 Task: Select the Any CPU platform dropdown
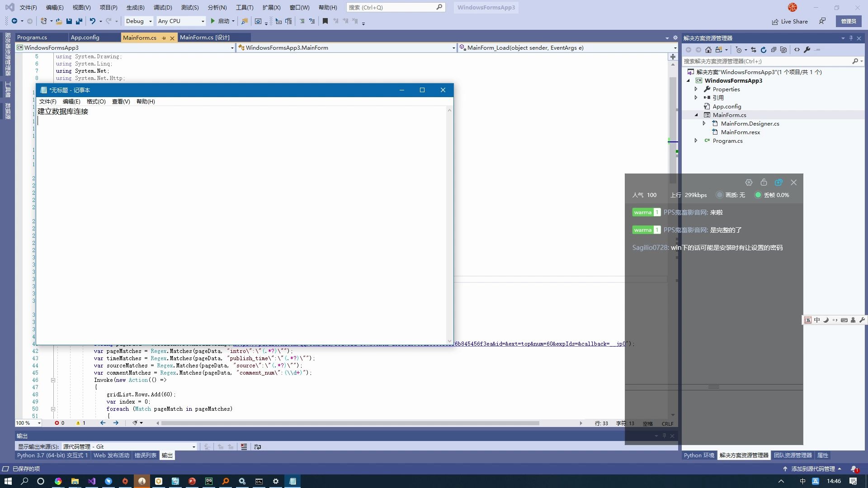pyautogui.click(x=179, y=21)
